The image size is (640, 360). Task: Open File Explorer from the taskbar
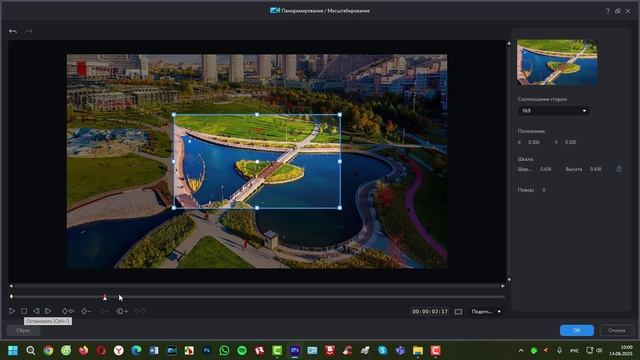click(x=418, y=351)
